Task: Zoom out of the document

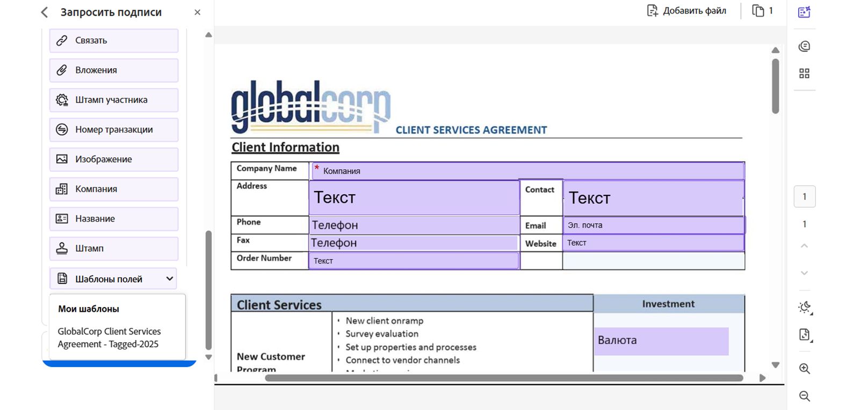Action: pyautogui.click(x=805, y=396)
